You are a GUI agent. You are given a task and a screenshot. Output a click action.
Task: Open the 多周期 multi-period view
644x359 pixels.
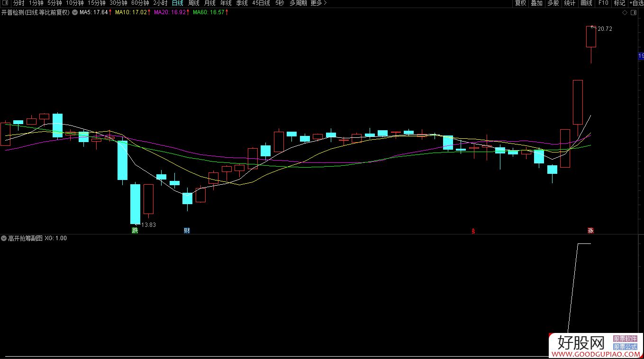(298, 3)
